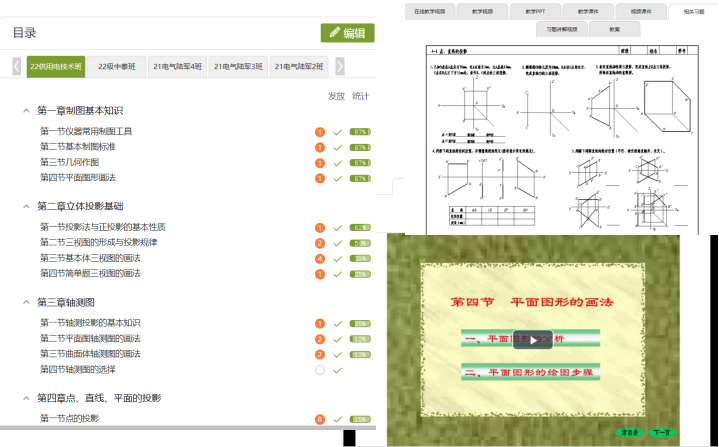Open the 教学PPT tab
Image resolution: width=719 pixels, height=447 pixels.
click(x=535, y=11)
